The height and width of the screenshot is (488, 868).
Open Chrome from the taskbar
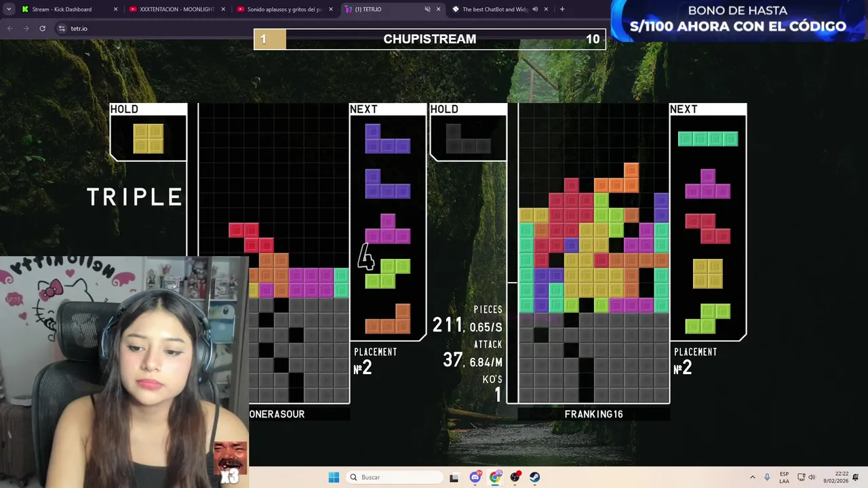tap(495, 477)
